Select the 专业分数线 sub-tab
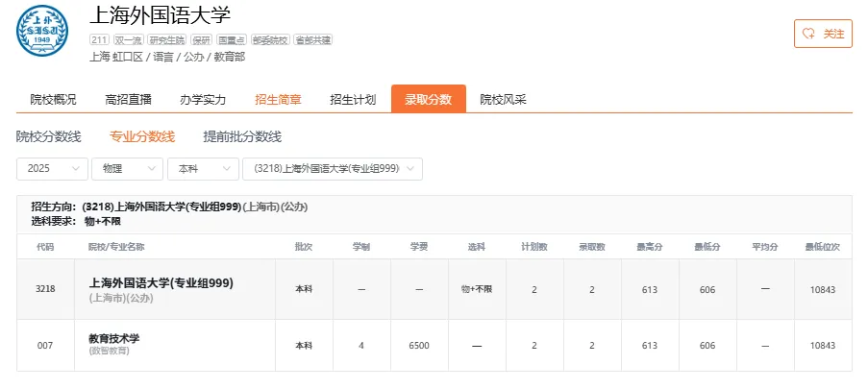The image size is (868, 389). pos(142,136)
